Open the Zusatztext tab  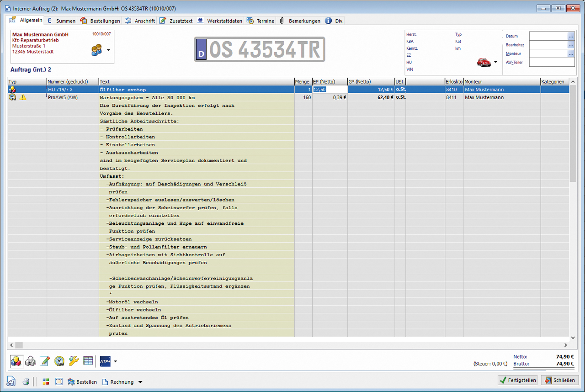click(x=176, y=21)
